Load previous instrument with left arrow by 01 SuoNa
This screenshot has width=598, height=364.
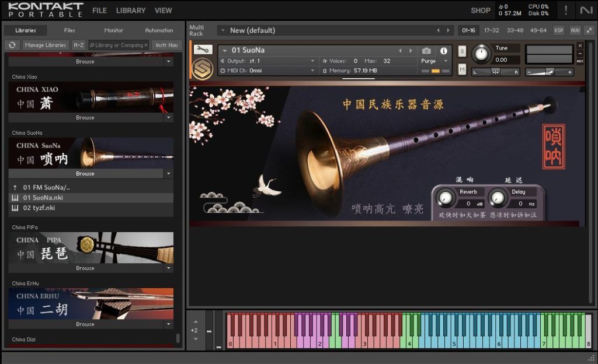400,50
